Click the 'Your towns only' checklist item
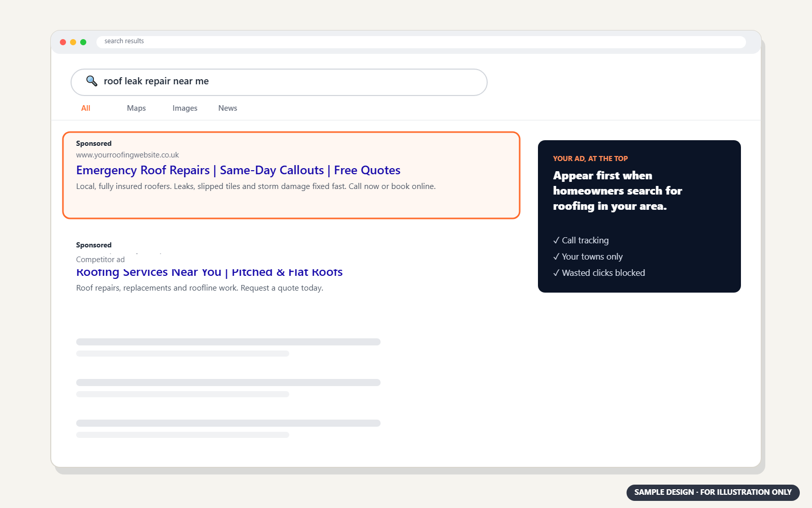 tap(588, 257)
